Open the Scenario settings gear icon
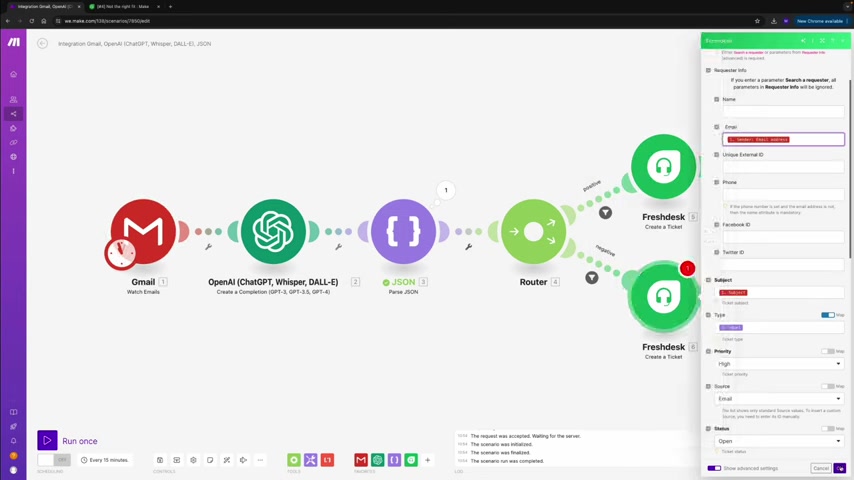Screen dimensions: 854x480 193,460
